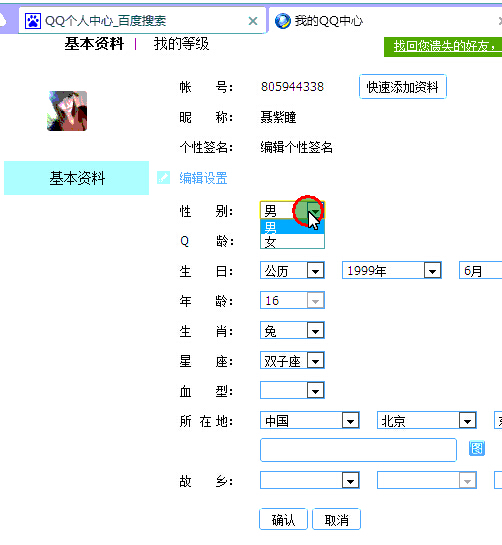Image resolution: width=502 pixels, height=545 pixels.
Task: Expand the 生肖 zodiac dropdown showing 兔
Action: click(x=292, y=331)
